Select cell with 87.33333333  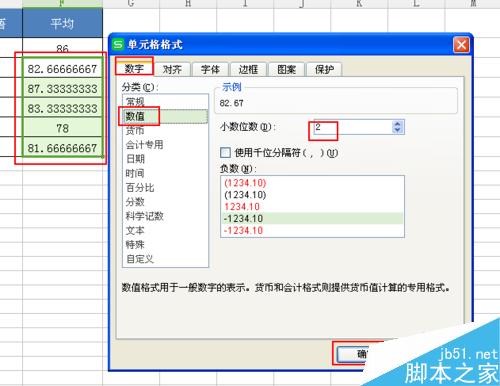(x=62, y=89)
